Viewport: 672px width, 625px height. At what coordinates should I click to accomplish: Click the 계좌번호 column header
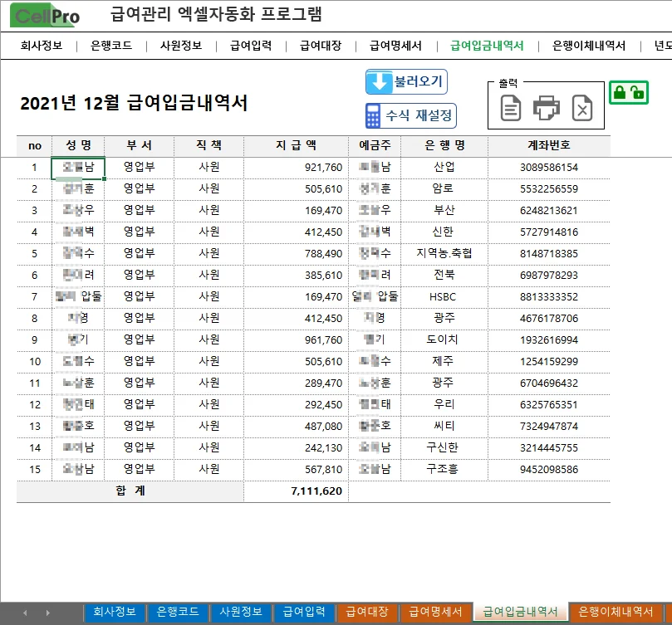point(549,145)
